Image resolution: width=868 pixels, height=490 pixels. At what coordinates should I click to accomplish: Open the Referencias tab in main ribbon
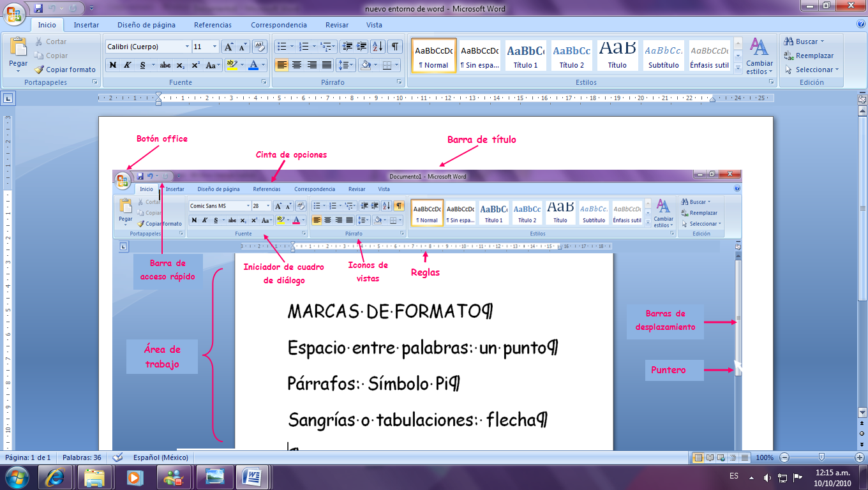(213, 25)
